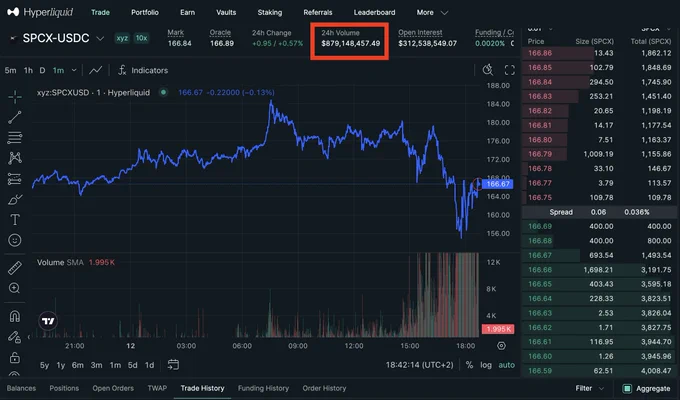Expand the SPCX-USDC pair selector
Image resolution: width=680 pixels, height=400 pixels.
100,38
